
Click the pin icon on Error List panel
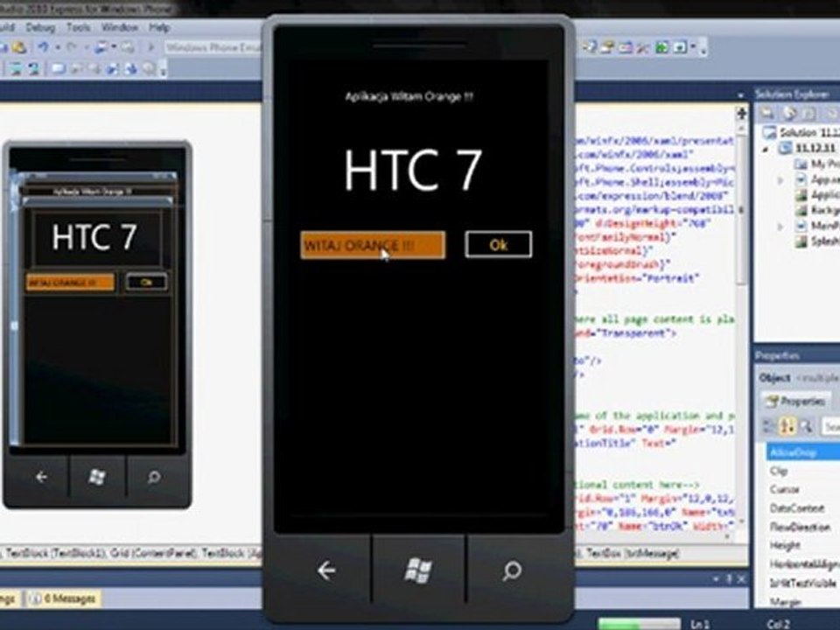(729, 579)
